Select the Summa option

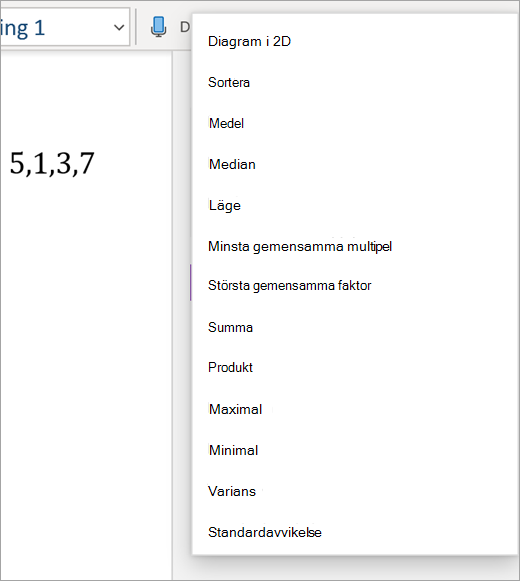point(230,327)
